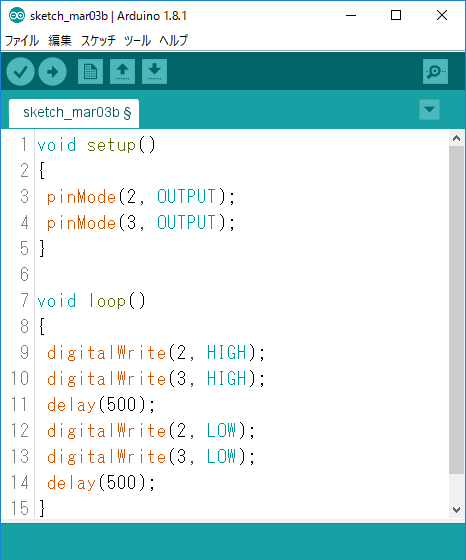Maximize the Arduino window
This screenshot has height=560, width=466.
396,15
